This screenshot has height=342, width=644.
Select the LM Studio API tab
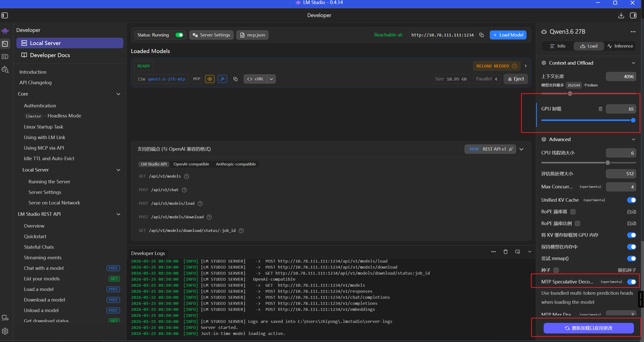154,164
